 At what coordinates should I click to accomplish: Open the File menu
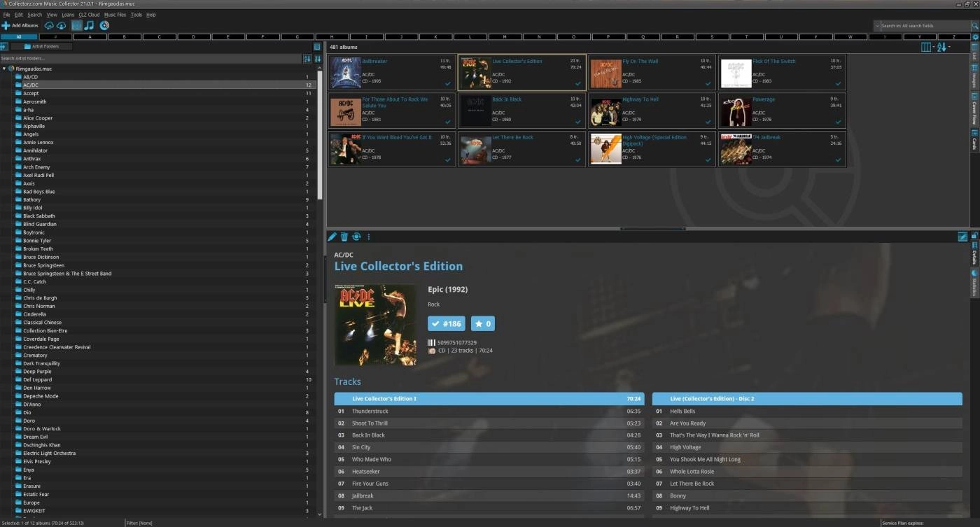(6, 14)
